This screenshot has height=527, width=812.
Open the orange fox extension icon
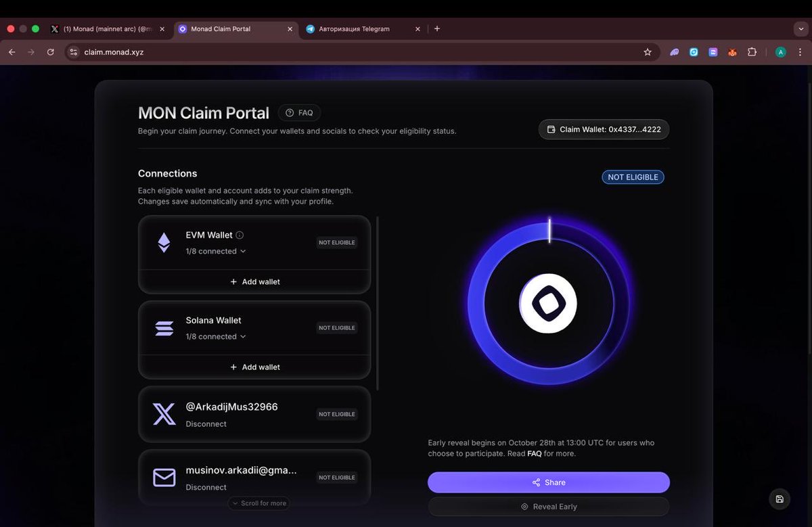tap(732, 52)
